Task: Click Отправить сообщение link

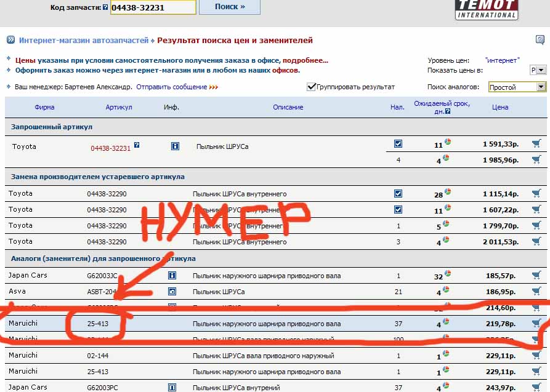Action: click(x=171, y=87)
